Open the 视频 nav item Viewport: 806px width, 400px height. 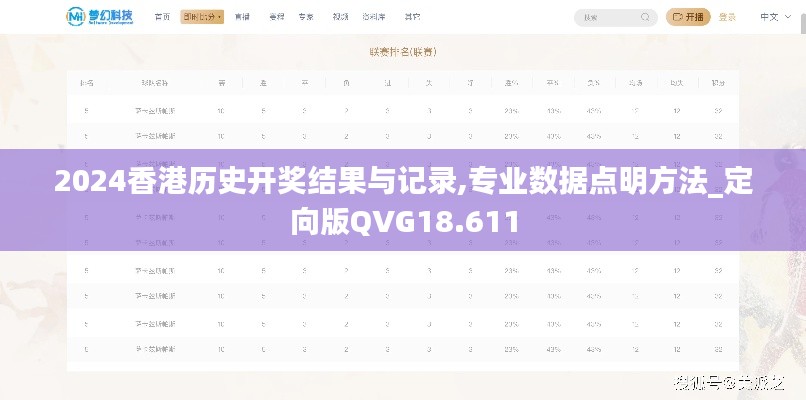[340, 16]
